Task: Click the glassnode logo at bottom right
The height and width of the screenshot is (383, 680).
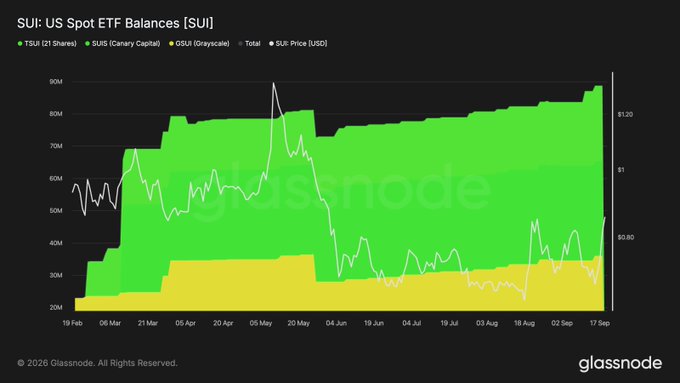Action: click(x=620, y=363)
